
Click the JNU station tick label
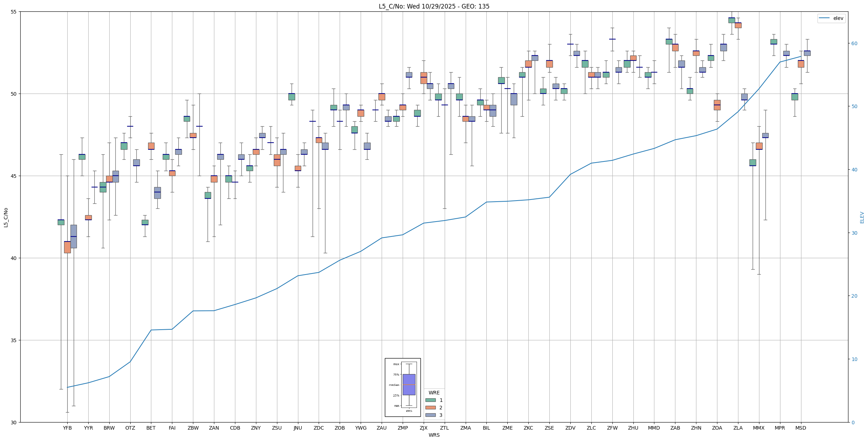pos(298,428)
